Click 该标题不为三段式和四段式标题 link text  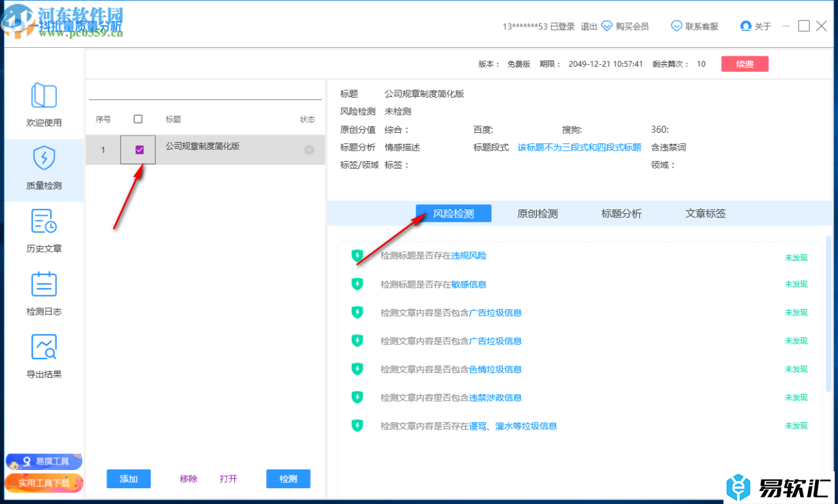[579, 147]
